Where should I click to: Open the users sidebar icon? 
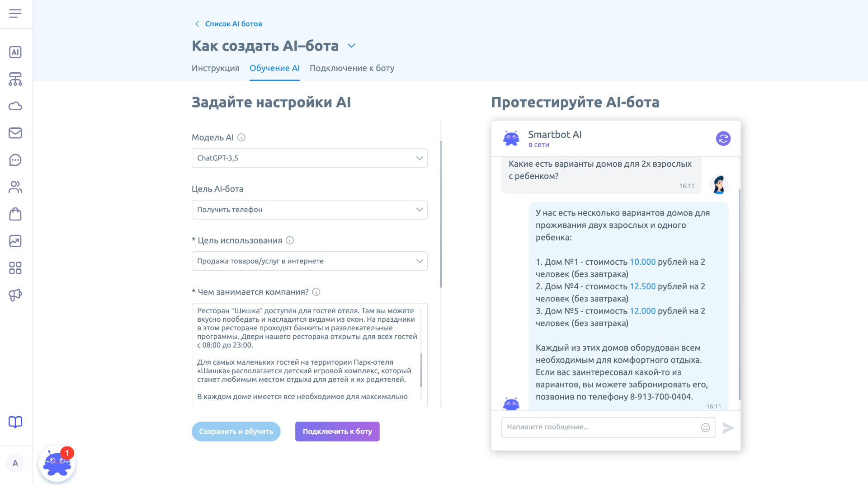tap(15, 187)
